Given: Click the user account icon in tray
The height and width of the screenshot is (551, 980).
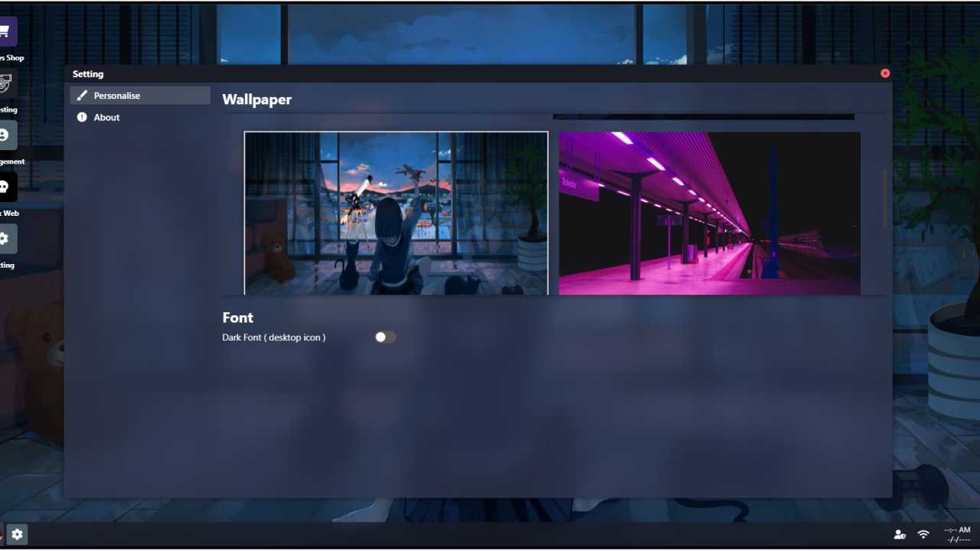Looking at the screenshot, I should click(x=900, y=534).
